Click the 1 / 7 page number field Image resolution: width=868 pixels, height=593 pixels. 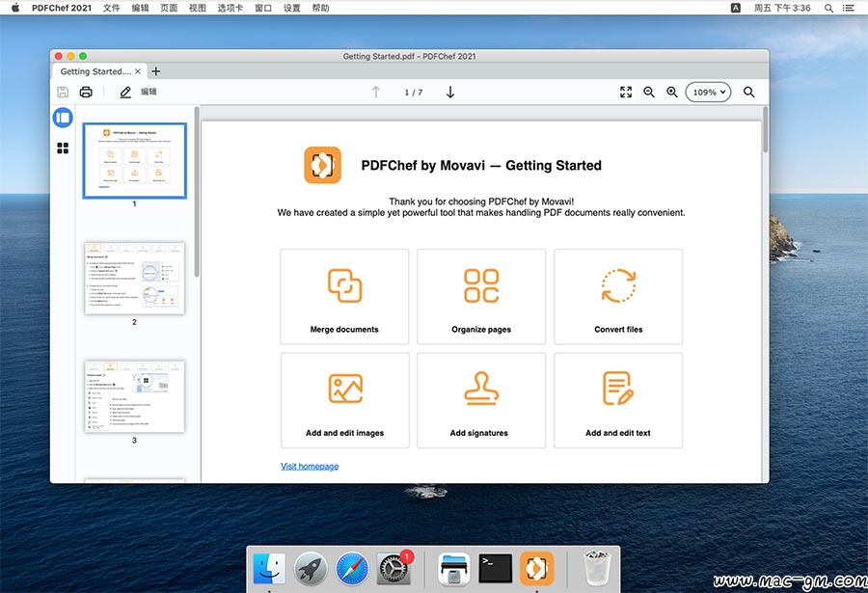tap(413, 93)
